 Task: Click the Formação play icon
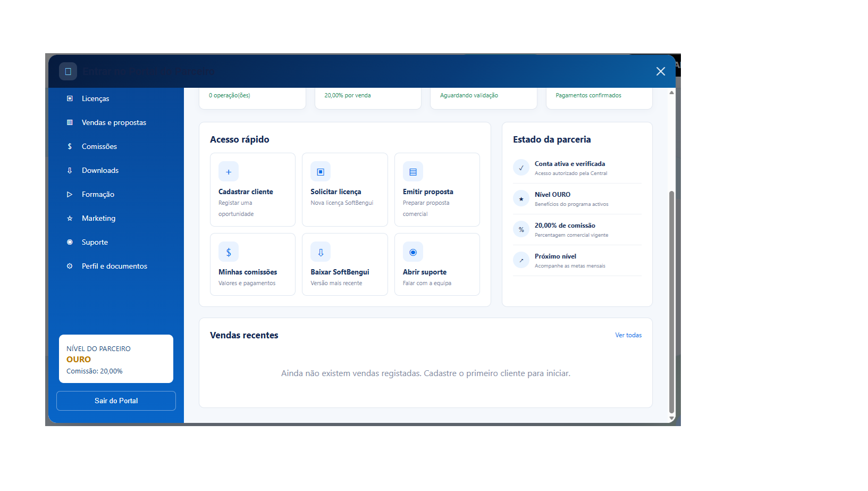pos(70,194)
